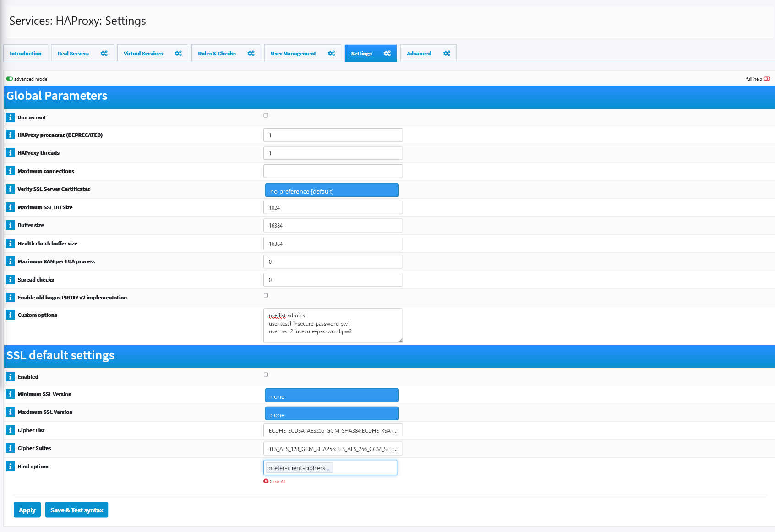775x532 pixels.
Task: Show help for Verify SSL Server Certificates
Action: [10, 189]
